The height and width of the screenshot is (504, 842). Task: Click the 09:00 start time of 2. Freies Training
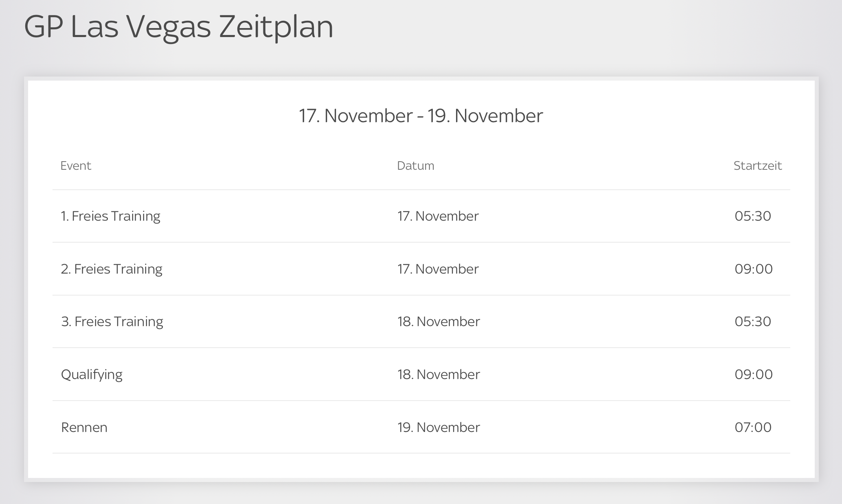click(753, 269)
